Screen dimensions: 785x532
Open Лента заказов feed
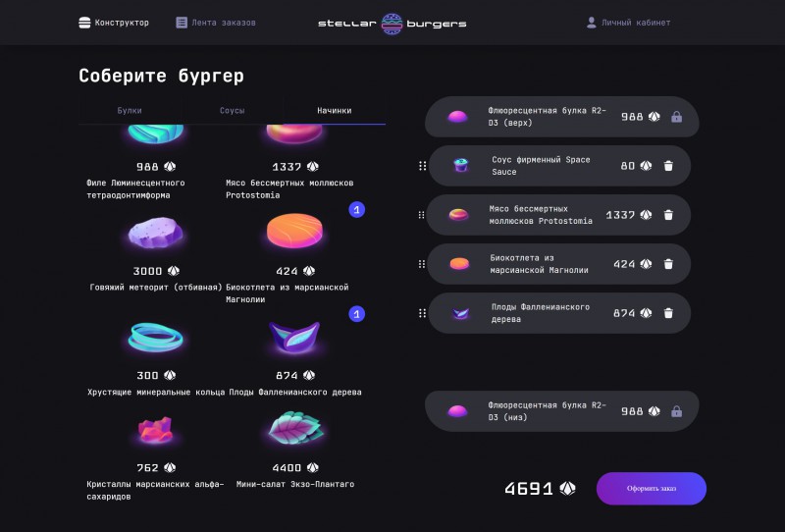tap(216, 23)
